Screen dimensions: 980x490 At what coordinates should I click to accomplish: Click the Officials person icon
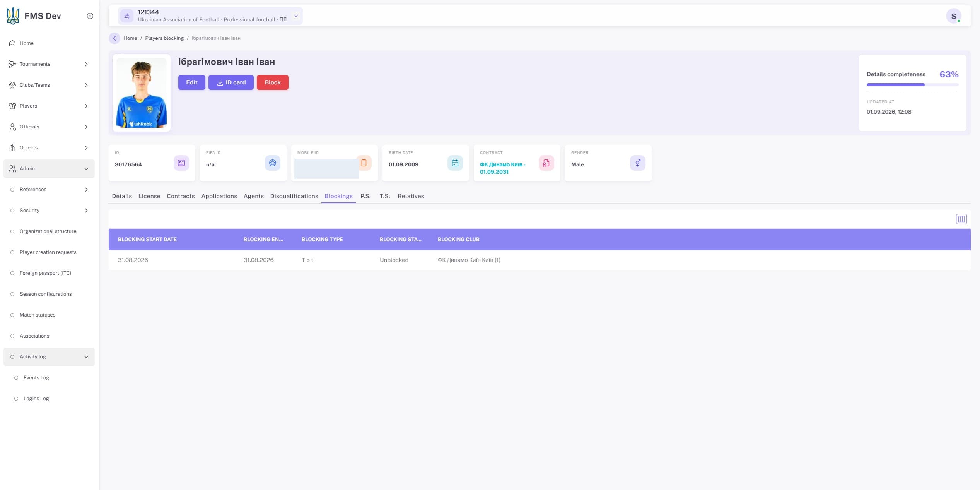coord(12,127)
